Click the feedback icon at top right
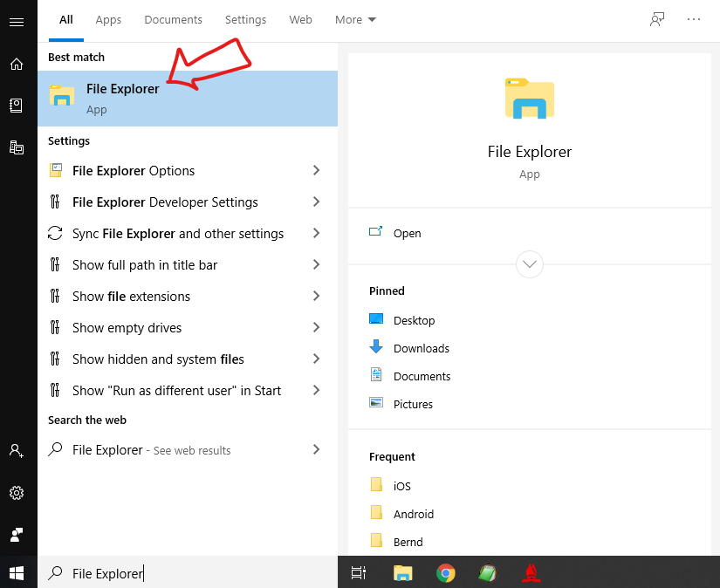720x588 pixels. pos(657,19)
